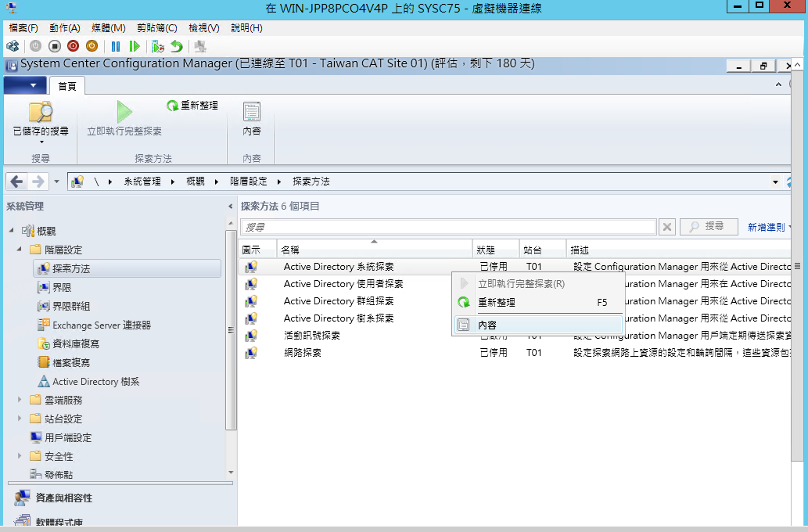Viewport: 808px width, 532px height.
Task: Click the Revert VM toolbar icon
Action: (177, 46)
